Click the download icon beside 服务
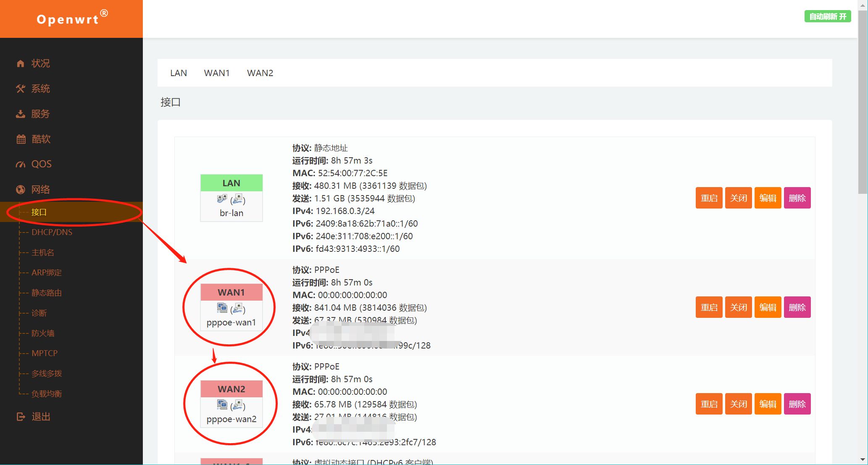Image resolution: width=868 pixels, height=465 pixels. point(20,114)
